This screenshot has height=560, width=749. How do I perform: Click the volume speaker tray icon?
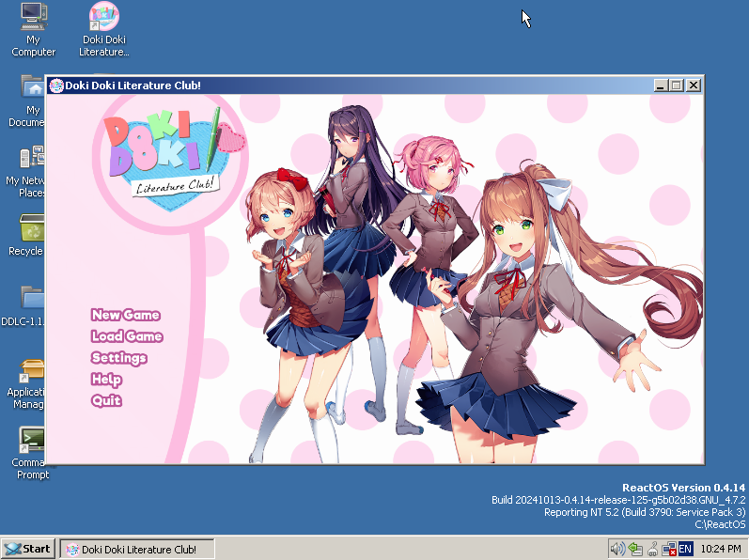617,549
